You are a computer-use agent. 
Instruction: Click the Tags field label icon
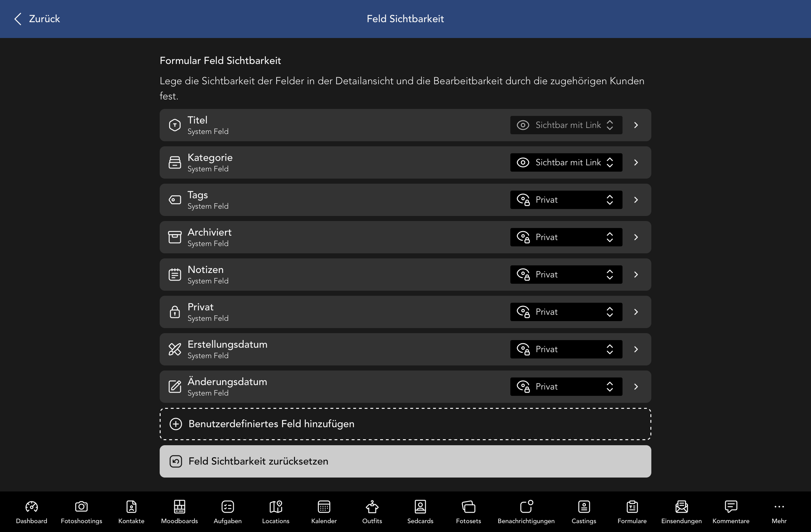pyautogui.click(x=175, y=200)
